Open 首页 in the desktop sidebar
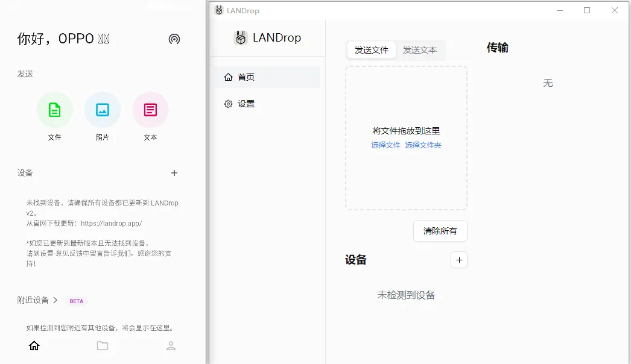This screenshot has width=631, height=364. 267,77
